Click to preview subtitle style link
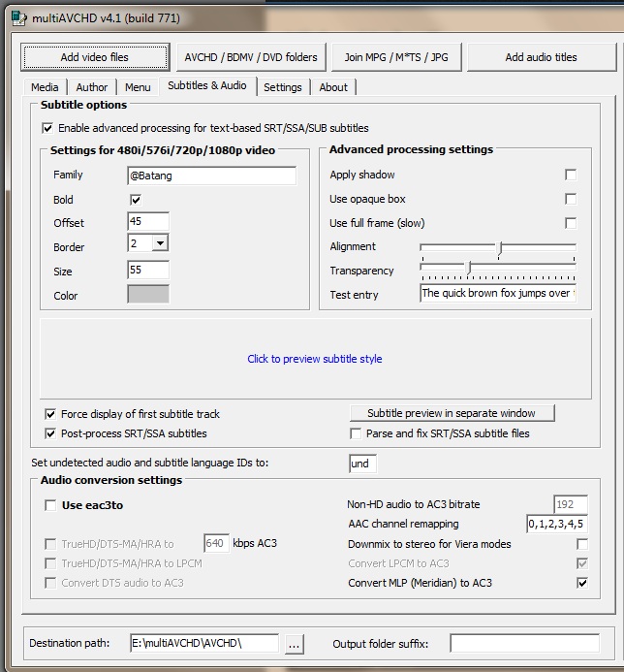 tap(315, 359)
